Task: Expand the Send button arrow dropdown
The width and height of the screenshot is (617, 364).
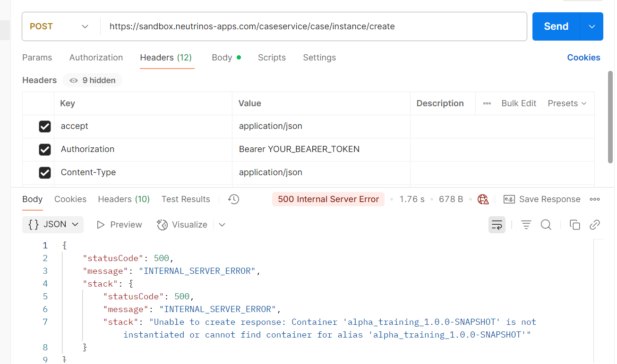Action: pos(592,26)
